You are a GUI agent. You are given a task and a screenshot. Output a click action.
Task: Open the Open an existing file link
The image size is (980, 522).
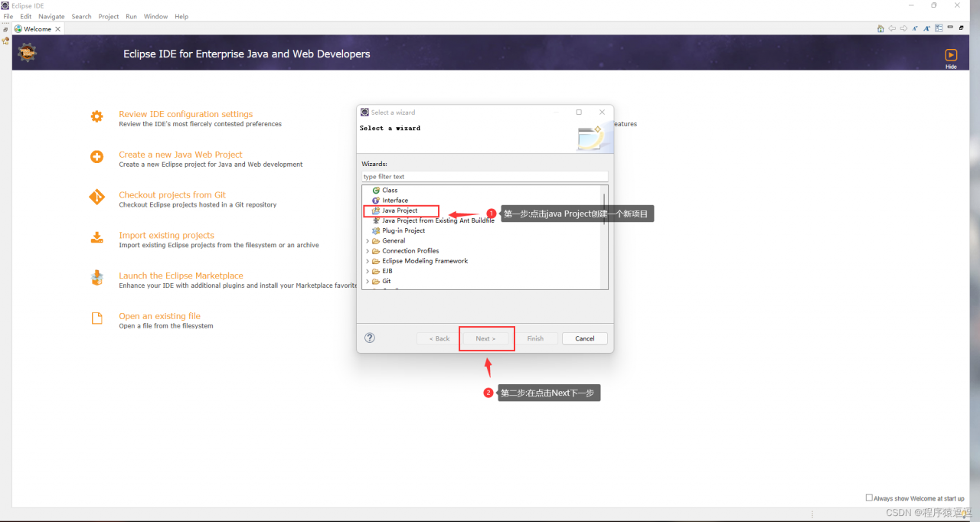(159, 316)
